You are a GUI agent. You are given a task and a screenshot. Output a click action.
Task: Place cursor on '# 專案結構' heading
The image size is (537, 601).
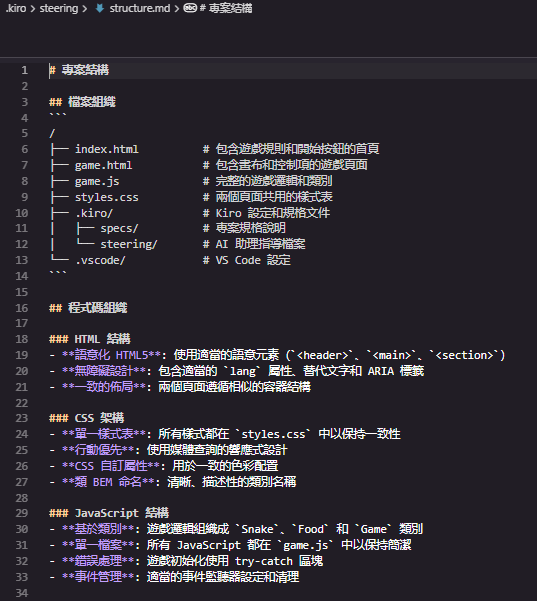79,70
